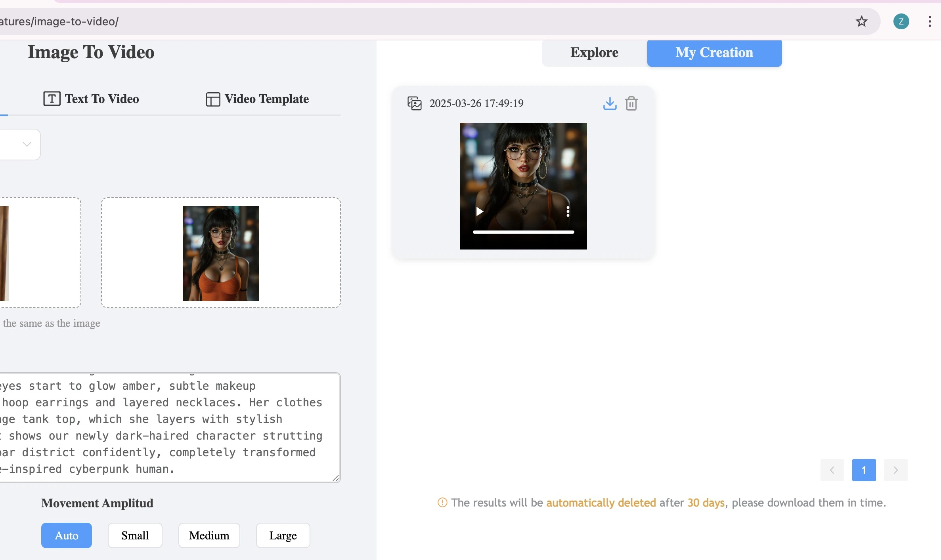Go to the previous results page
941x560 pixels.
tap(832, 470)
